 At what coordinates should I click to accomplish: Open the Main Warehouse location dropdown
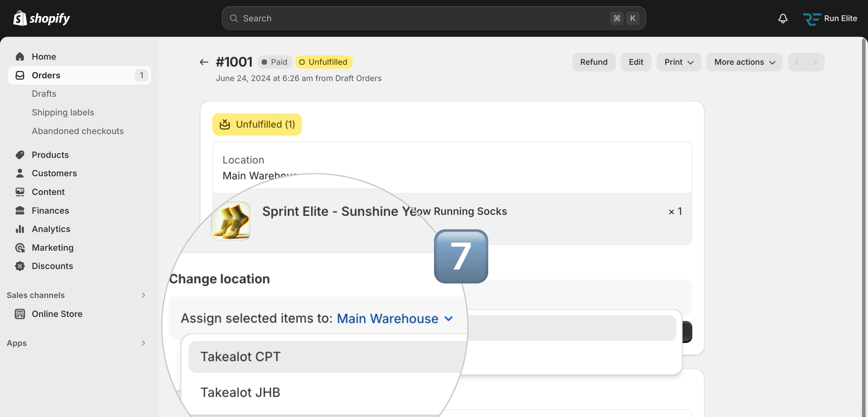coord(394,318)
